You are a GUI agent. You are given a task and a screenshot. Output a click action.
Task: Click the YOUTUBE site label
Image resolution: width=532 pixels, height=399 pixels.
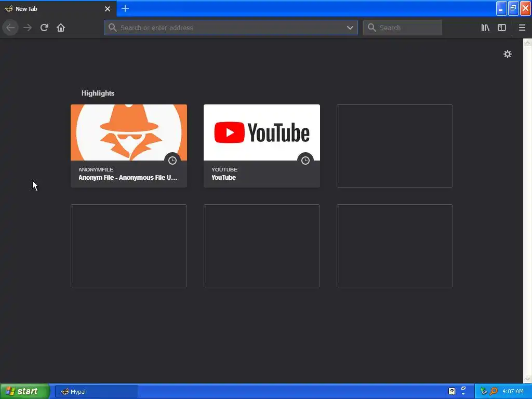pos(224,169)
